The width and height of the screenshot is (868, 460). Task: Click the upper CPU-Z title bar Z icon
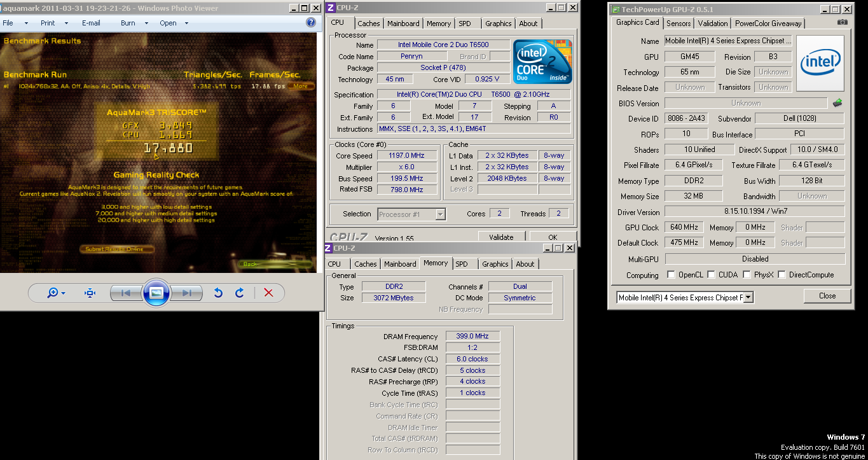tap(330, 7)
